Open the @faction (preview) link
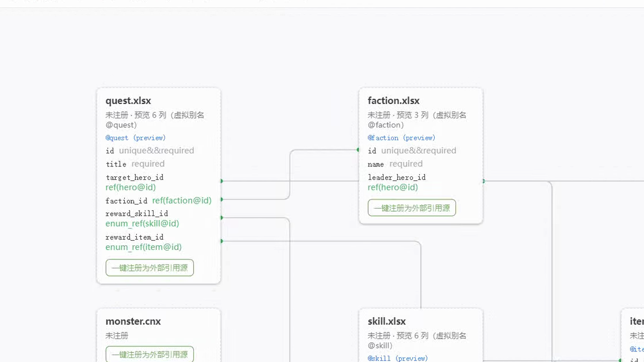Image resolution: width=644 pixels, height=362 pixels. 401,138
